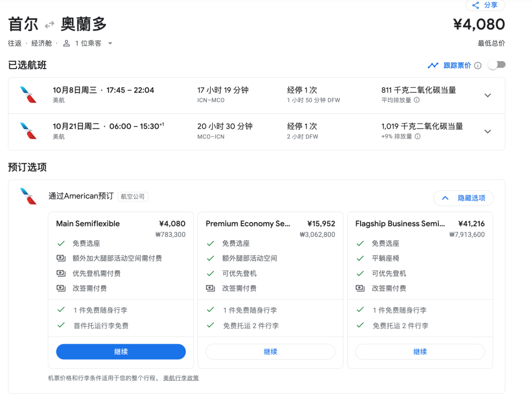Continue with Premium Economy fare
532x399 pixels.
(270, 352)
